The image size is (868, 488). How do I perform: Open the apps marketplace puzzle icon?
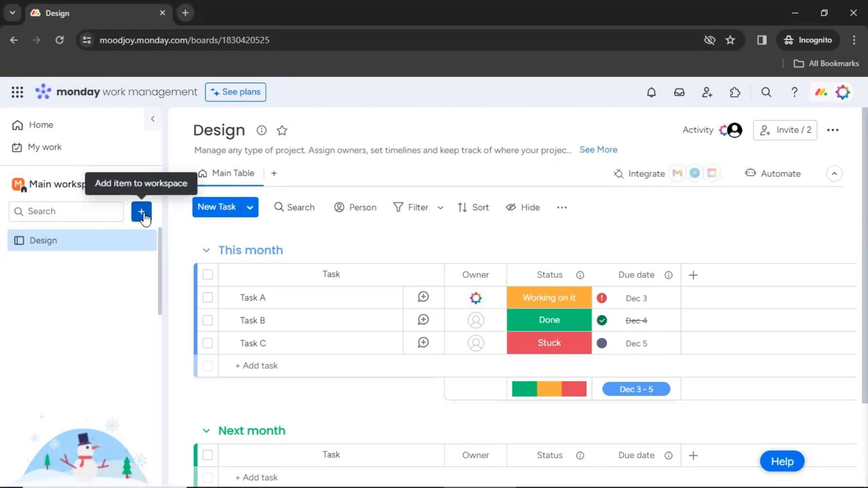point(735,92)
